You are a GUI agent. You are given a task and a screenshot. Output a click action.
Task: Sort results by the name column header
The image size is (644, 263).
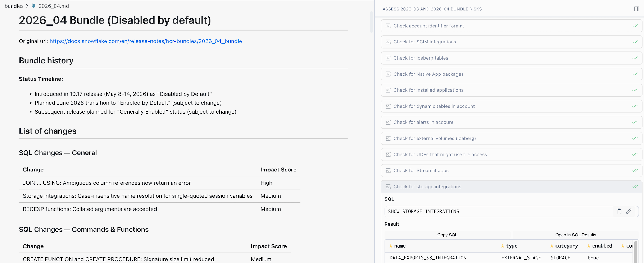coord(400,246)
